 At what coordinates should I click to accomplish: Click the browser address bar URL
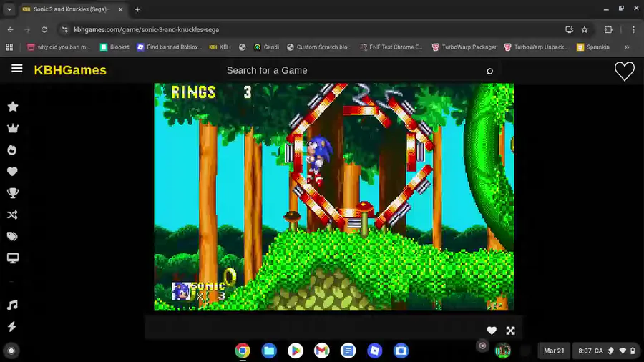146,29
